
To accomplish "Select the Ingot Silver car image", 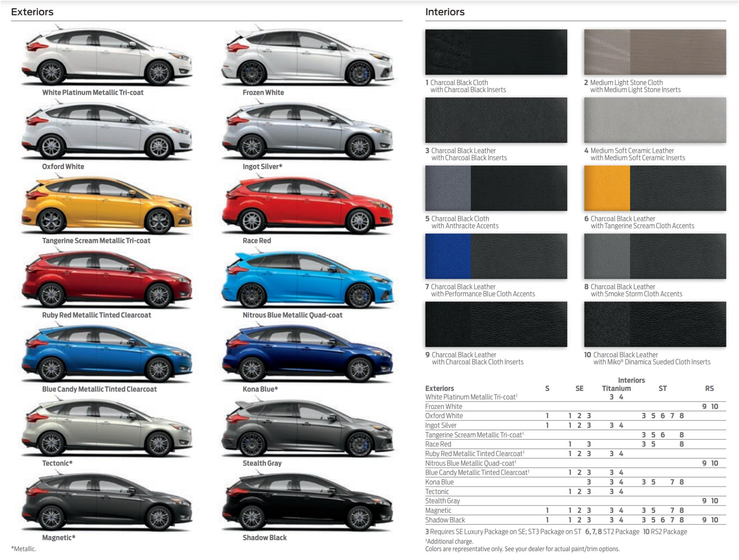I will pos(307,129).
